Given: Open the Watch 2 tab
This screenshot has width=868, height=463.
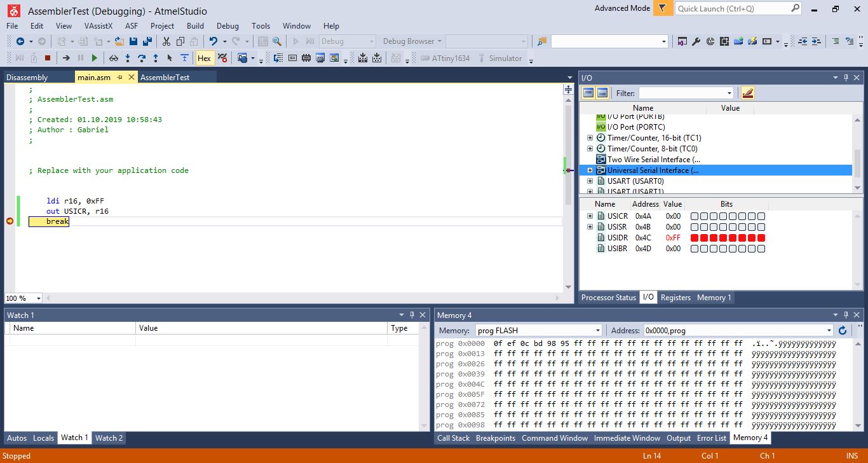Looking at the screenshot, I should pos(109,438).
